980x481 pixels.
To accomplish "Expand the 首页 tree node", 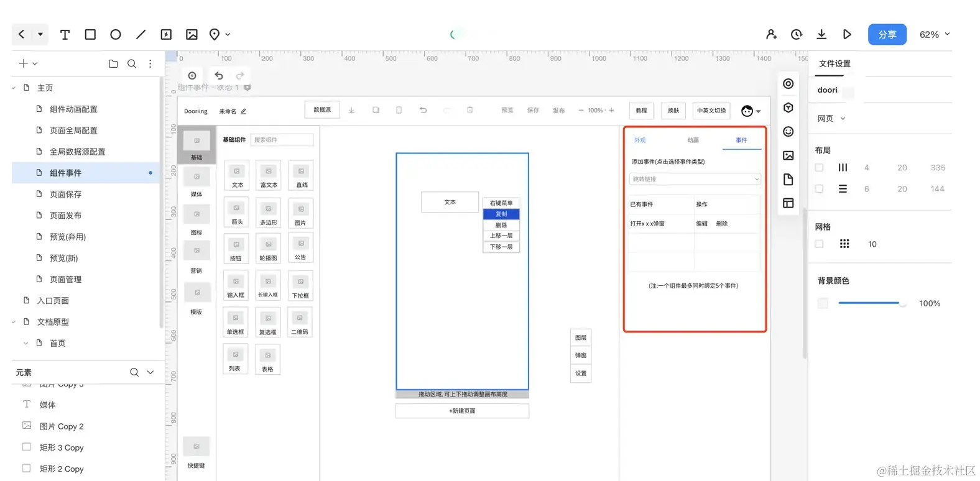I will coord(25,343).
